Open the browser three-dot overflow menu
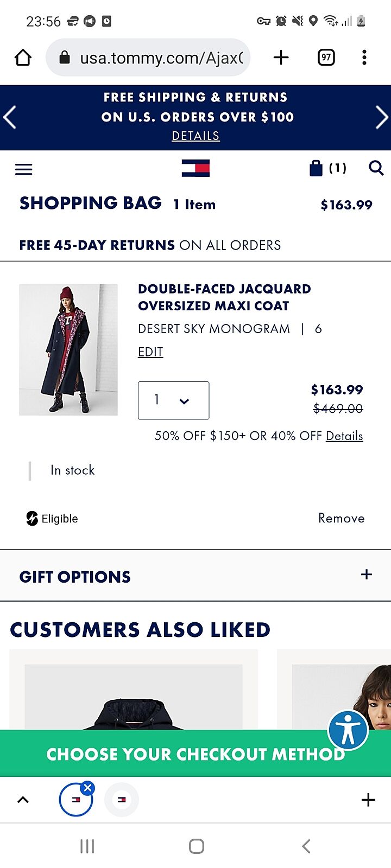Screen dimensions: 391x868 (364, 58)
